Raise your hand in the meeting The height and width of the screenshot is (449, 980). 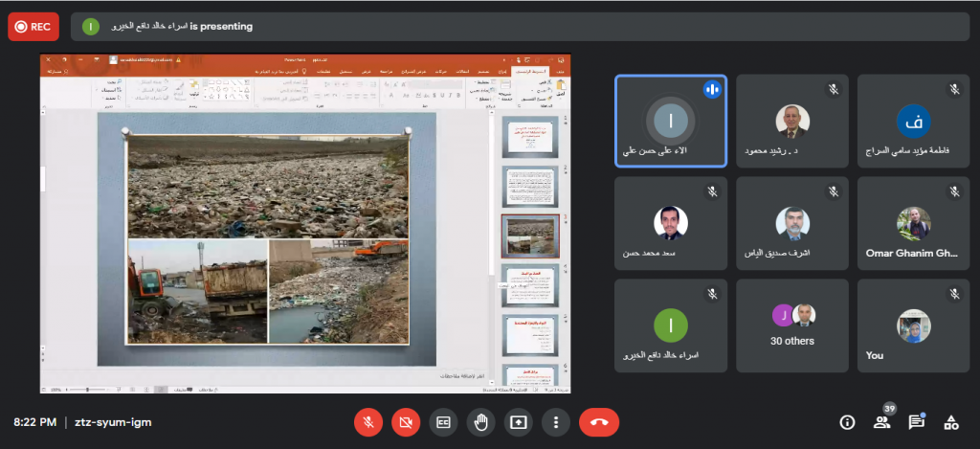coord(480,422)
